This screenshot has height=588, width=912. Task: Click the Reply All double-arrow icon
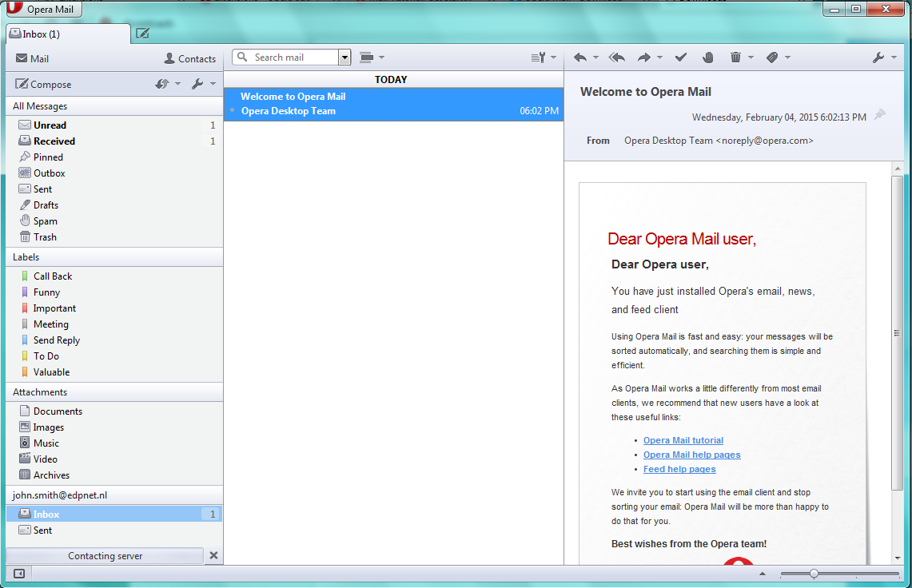[x=616, y=58]
